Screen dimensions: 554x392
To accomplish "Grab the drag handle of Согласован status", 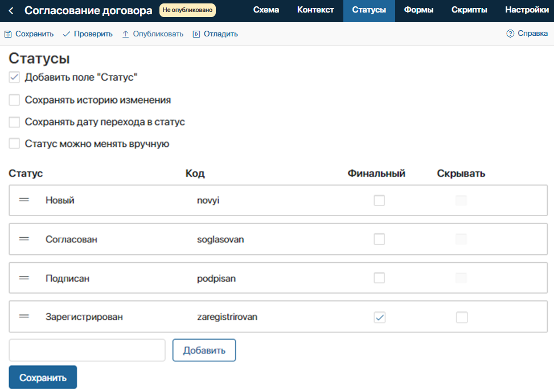I will (24, 239).
